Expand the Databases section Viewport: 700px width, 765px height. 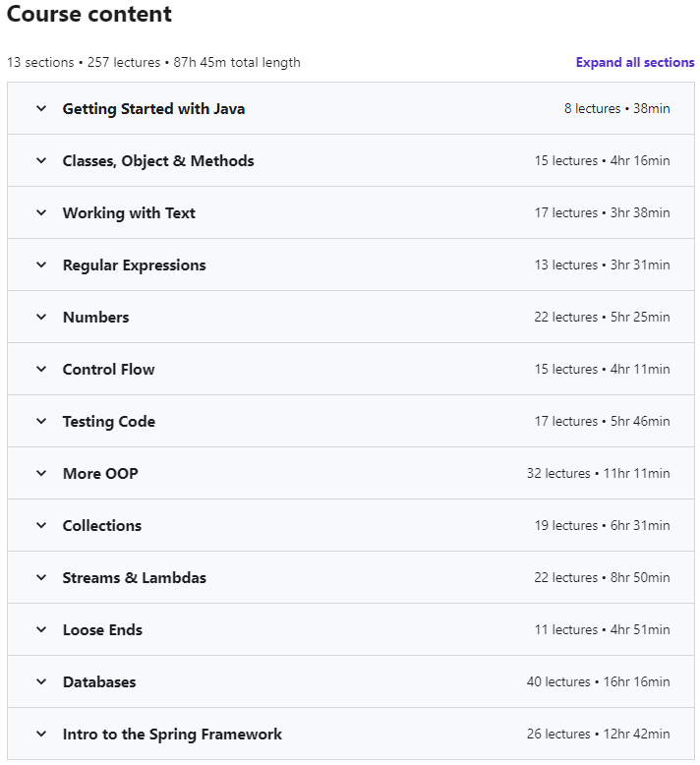(x=99, y=682)
